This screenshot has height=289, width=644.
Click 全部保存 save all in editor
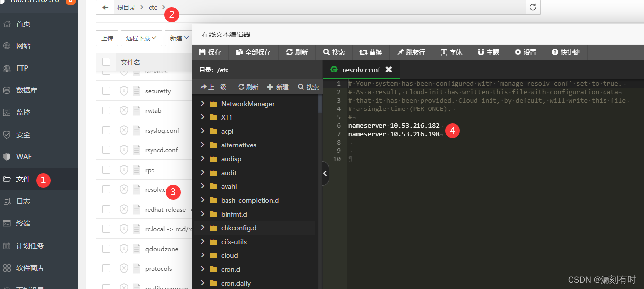[x=254, y=52]
